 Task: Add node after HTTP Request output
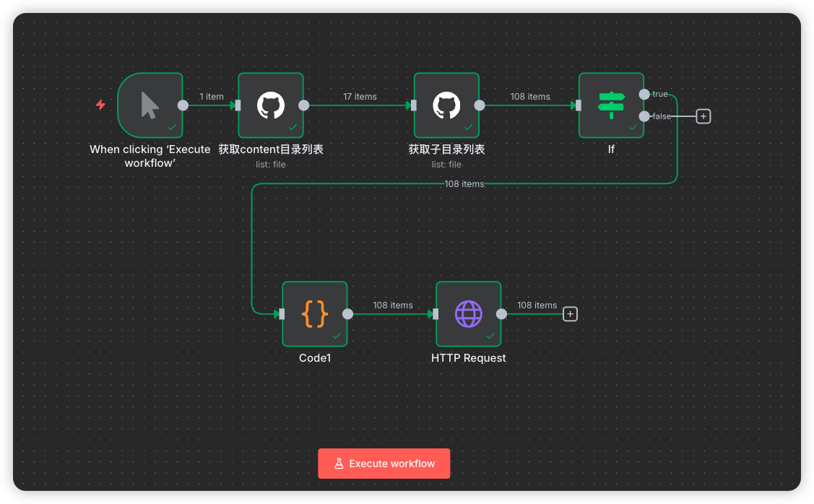570,314
